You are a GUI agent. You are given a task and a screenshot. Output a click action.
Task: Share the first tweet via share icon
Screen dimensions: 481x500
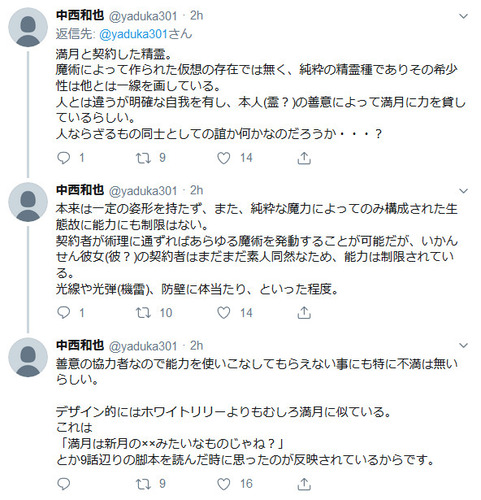tap(304, 158)
